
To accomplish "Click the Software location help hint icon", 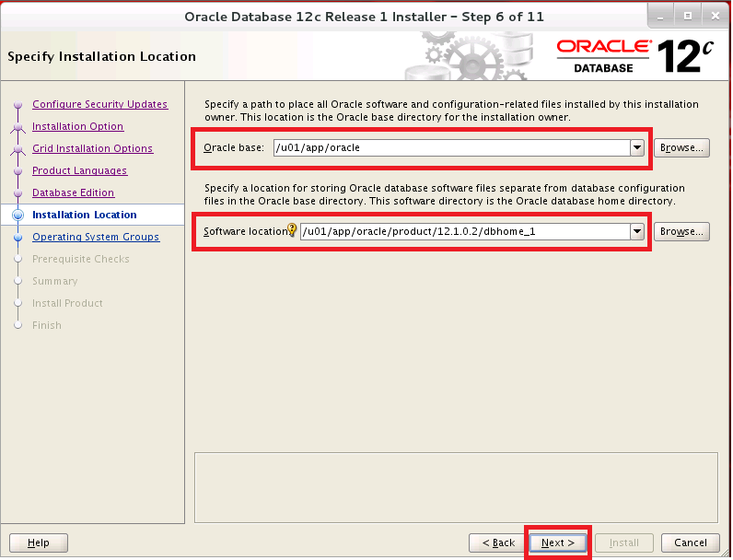I will tap(292, 229).
